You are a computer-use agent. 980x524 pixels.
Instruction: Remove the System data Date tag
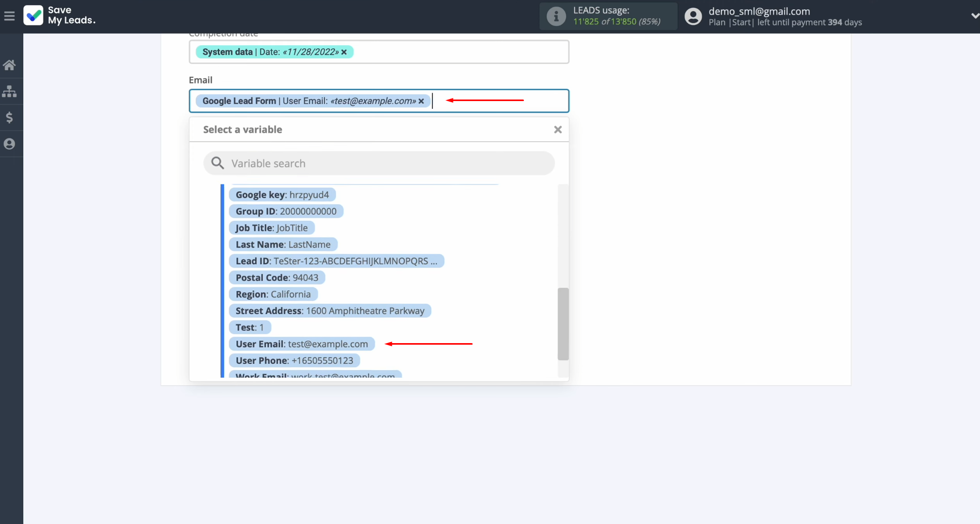click(344, 52)
